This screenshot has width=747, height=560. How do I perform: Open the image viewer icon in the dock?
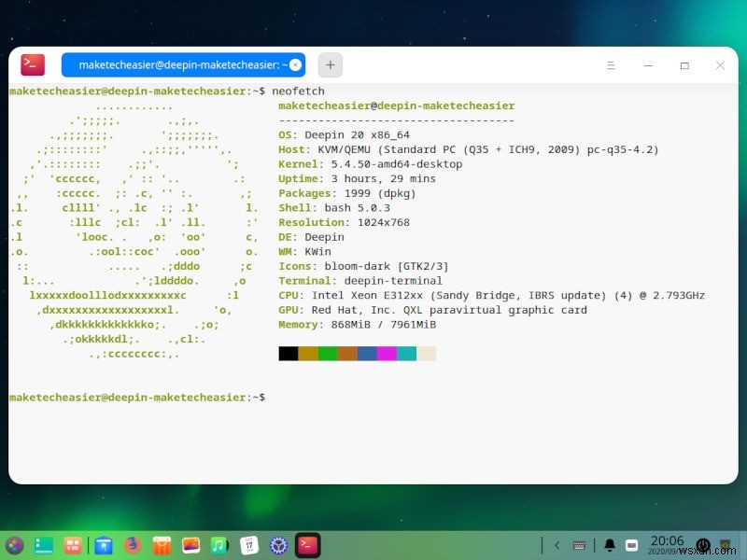[x=190, y=544]
